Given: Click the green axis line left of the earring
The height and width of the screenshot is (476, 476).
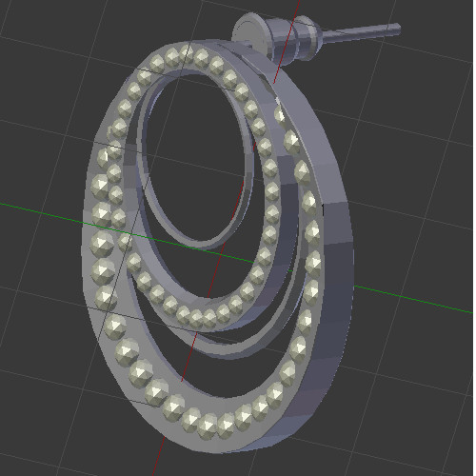Looking at the screenshot, I should [41, 212].
